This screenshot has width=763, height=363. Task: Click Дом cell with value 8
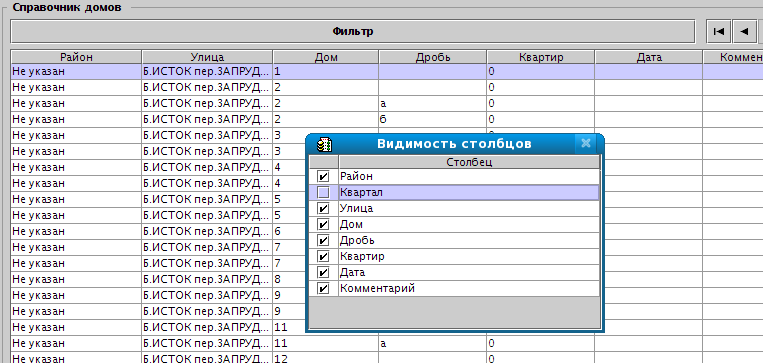pyautogui.click(x=289, y=279)
